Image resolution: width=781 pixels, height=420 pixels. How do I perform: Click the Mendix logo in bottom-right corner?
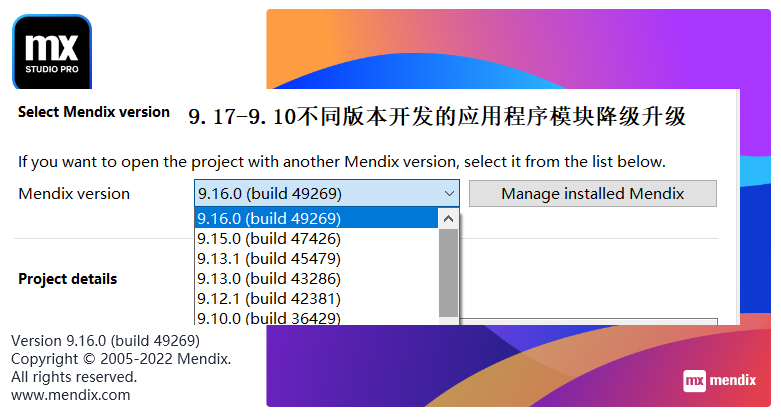click(726, 381)
